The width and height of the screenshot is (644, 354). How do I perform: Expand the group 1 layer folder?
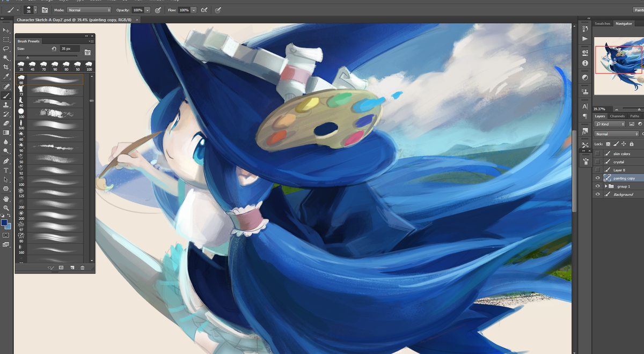pyautogui.click(x=606, y=186)
